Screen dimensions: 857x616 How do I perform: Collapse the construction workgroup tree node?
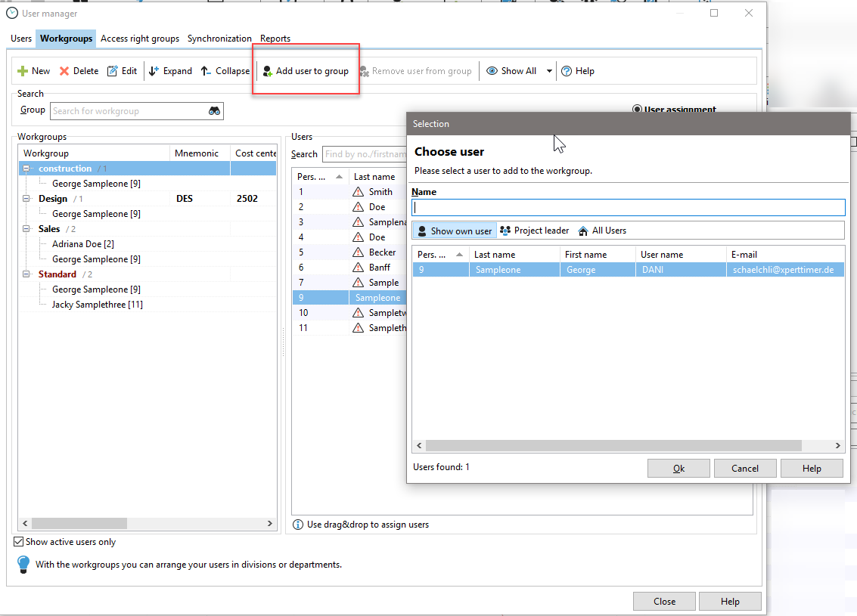(28, 169)
